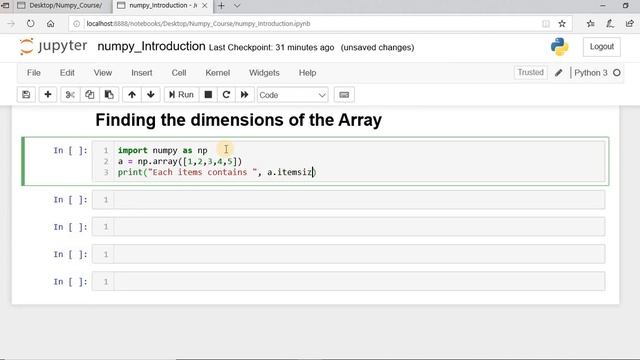Open the Widgets menu
This screenshot has height=360, width=640.
click(264, 73)
